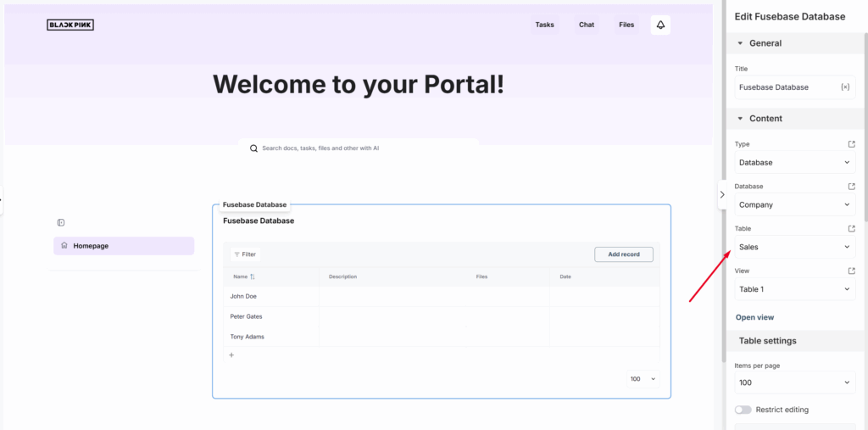Open the Table dropdown showing Sales

pyautogui.click(x=794, y=247)
